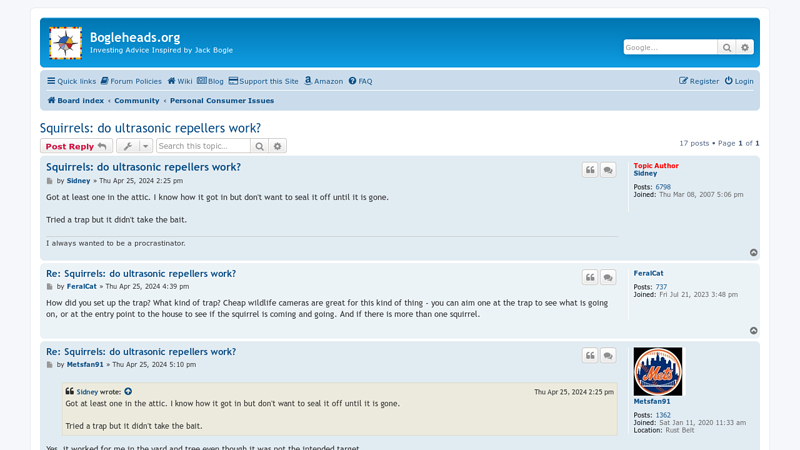Click the topic search magnifier button
This screenshot has height=450, width=800.
pyautogui.click(x=259, y=146)
